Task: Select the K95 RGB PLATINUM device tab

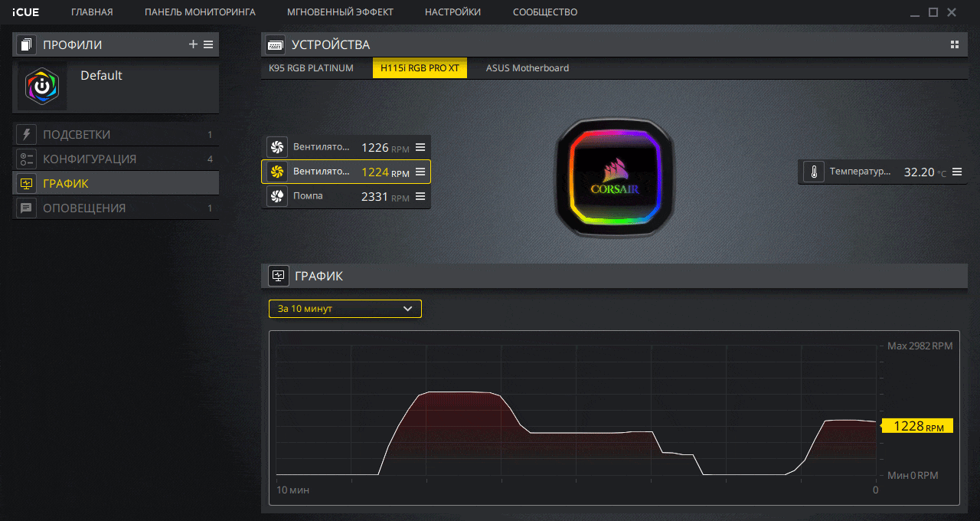Action: pos(311,68)
